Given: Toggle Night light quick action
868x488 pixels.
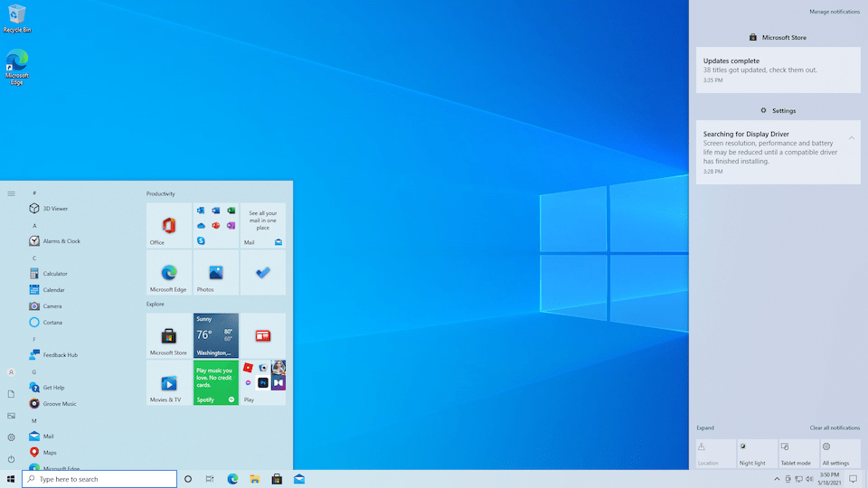Looking at the screenshot, I should coord(757,454).
